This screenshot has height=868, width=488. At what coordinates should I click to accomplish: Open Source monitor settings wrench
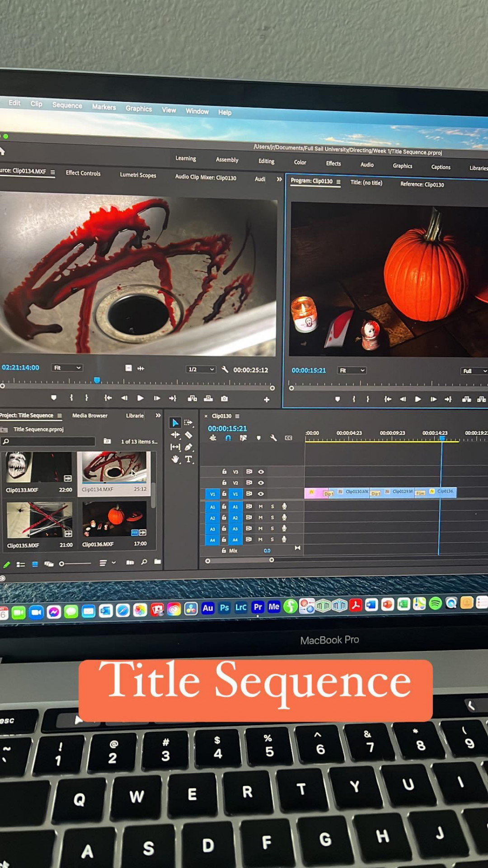coord(225,369)
